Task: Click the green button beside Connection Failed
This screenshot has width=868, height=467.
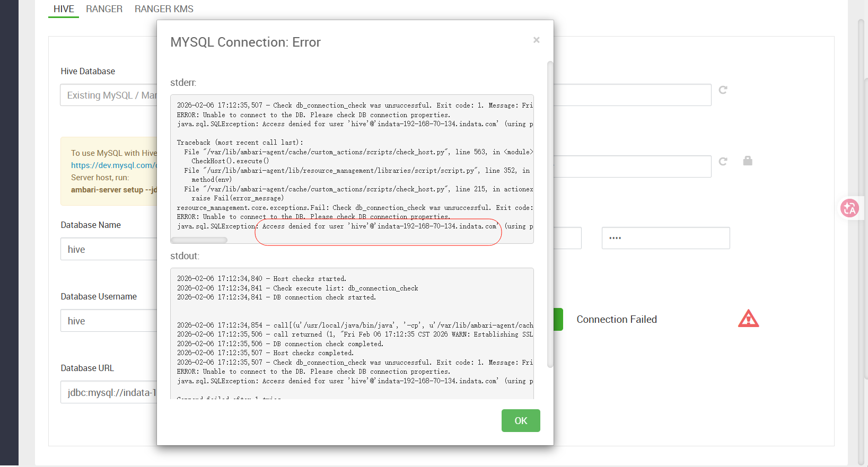Action: click(x=558, y=319)
